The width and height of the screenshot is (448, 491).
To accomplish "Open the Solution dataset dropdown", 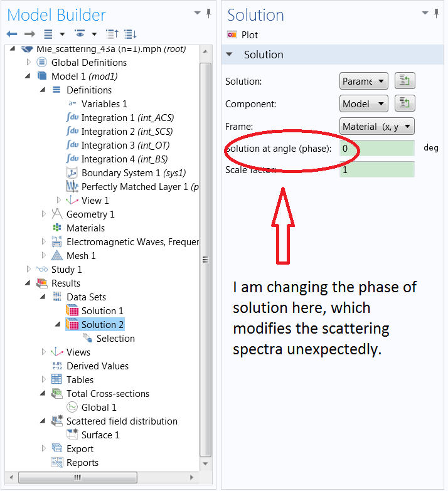I will tap(364, 81).
